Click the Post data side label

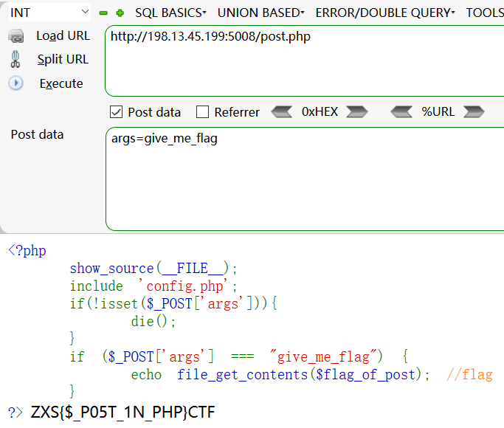pos(38,134)
